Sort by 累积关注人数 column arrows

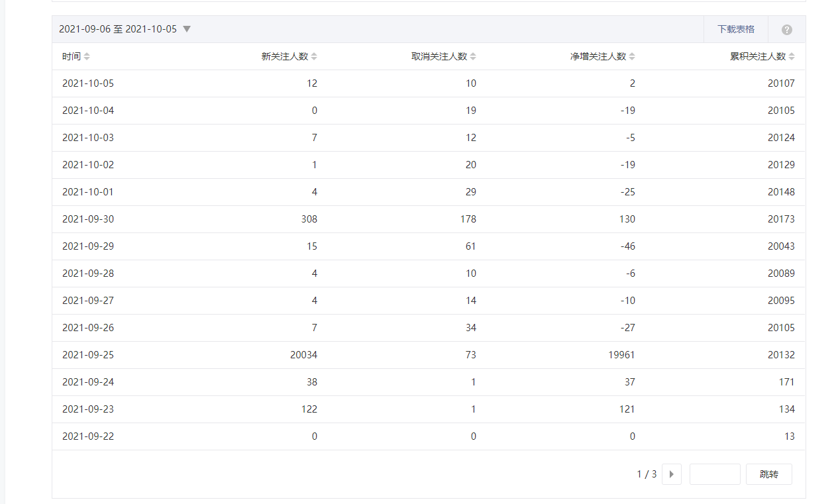(792, 57)
